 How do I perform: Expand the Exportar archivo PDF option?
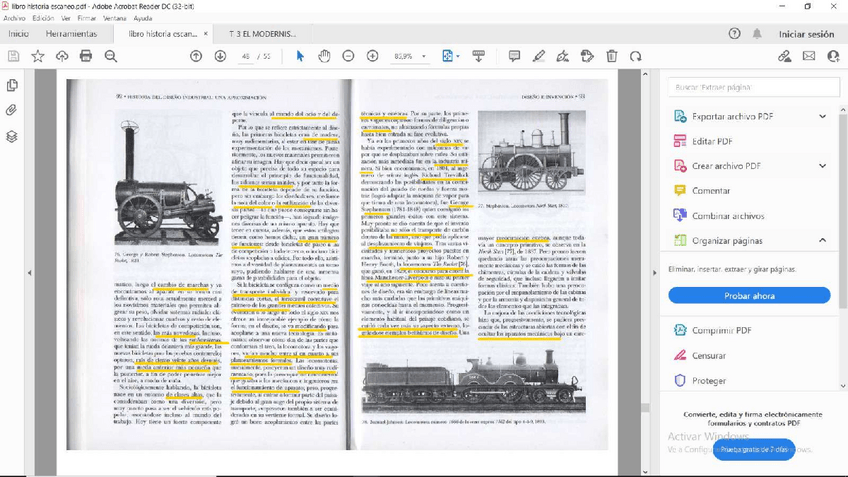822,117
